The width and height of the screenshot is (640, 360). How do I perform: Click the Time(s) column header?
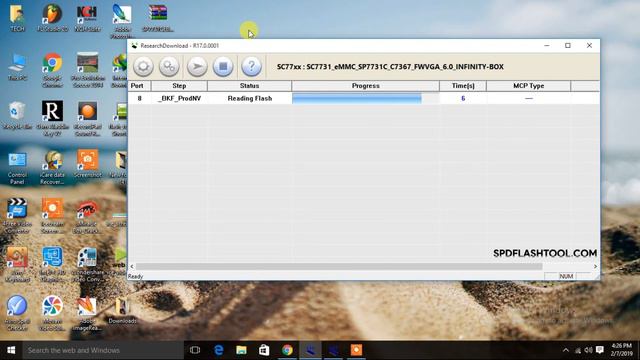[x=463, y=86]
